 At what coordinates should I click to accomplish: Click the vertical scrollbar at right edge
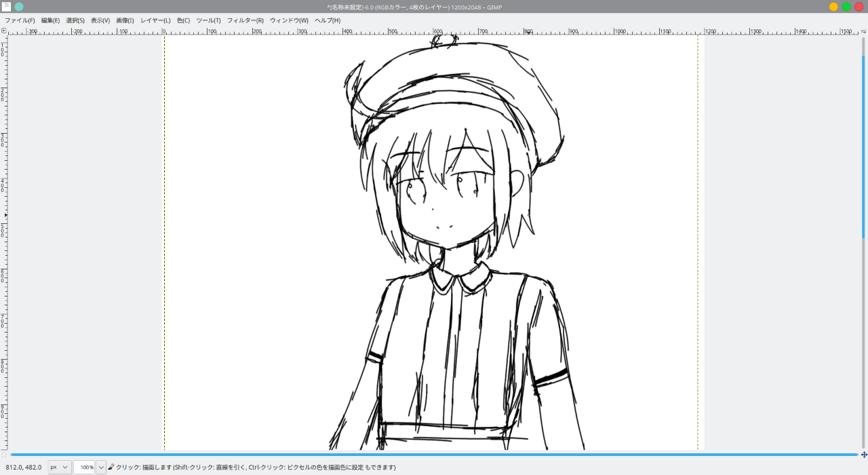click(863, 146)
